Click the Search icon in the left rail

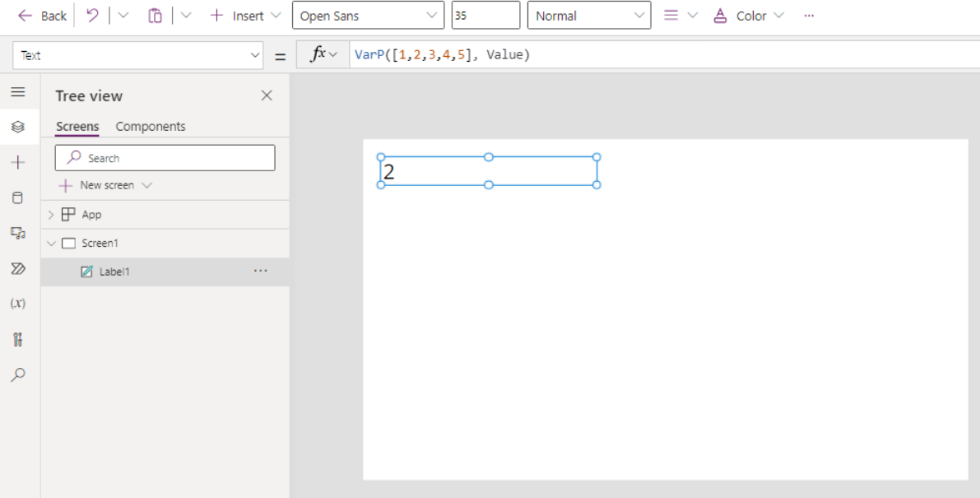pyautogui.click(x=18, y=374)
